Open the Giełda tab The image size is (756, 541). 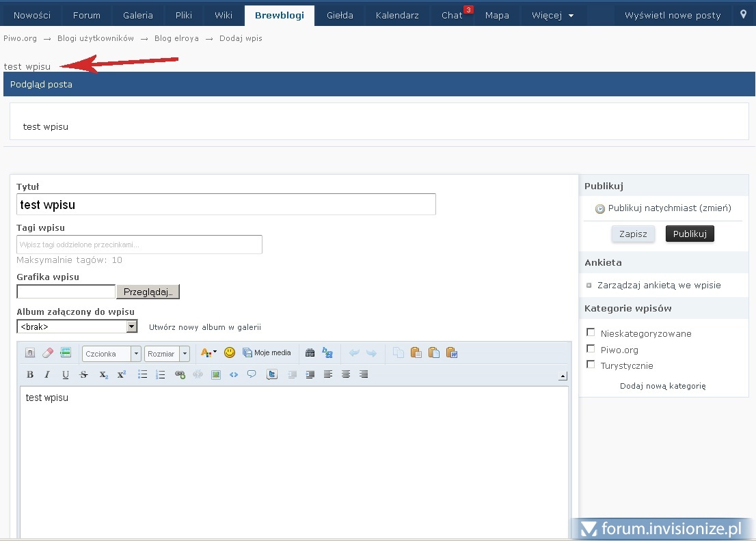(340, 15)
